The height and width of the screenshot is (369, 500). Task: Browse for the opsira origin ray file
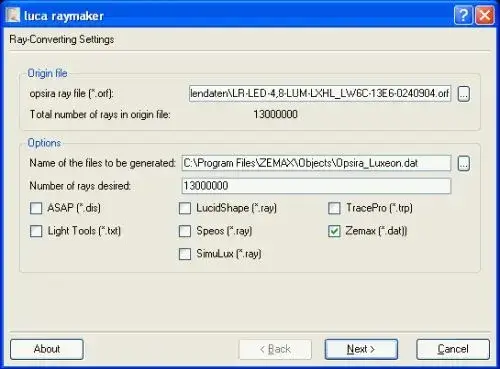click(x=464, y=94)
